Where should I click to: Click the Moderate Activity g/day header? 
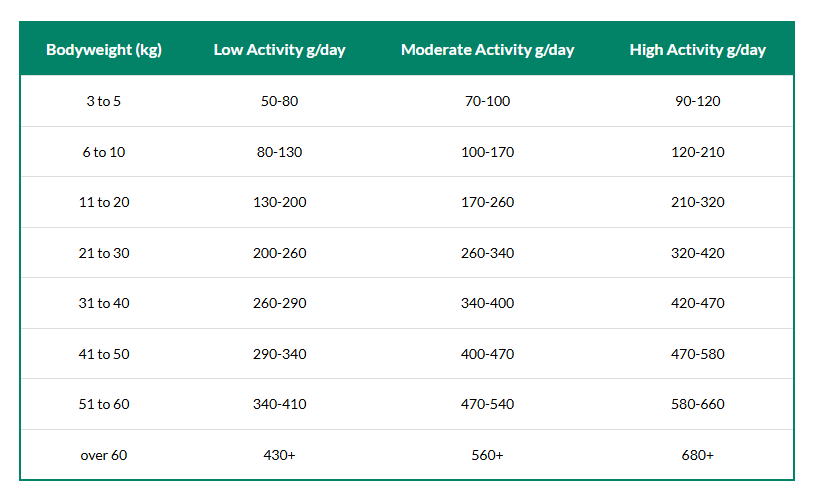point(487,50)
